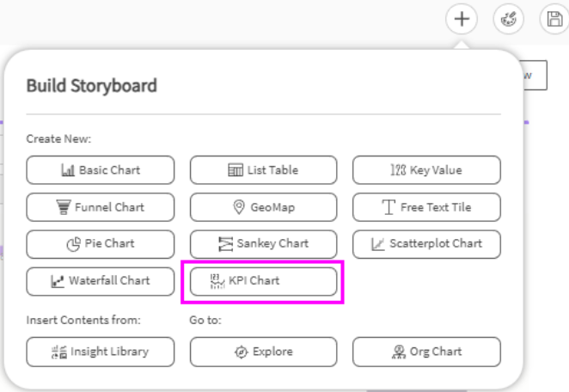Add a GeoMap visualization
569x392 pixels.
[263, 207]
